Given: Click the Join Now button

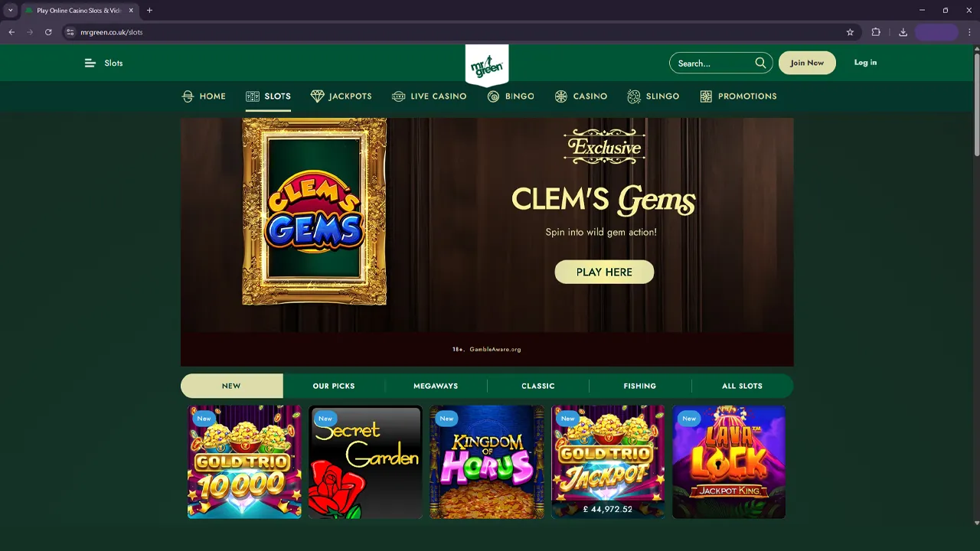Looking at the screenshot, I should (807, 63).
